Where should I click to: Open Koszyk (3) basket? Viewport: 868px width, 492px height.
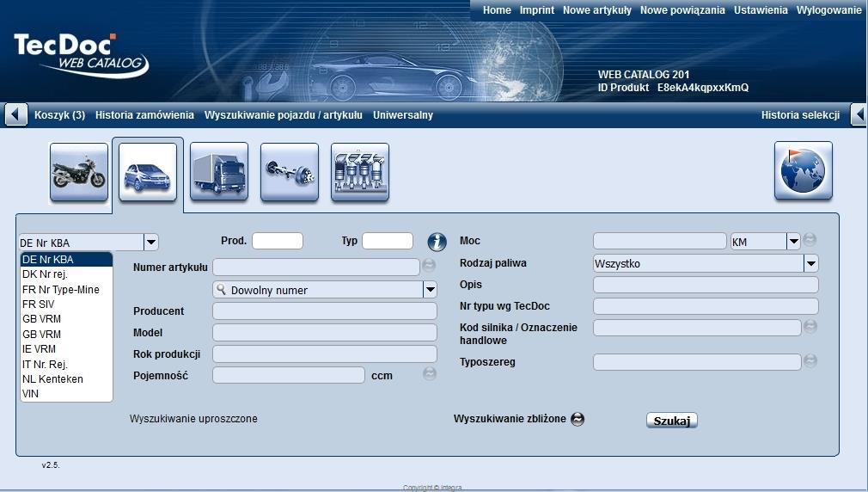click(60, 115)
